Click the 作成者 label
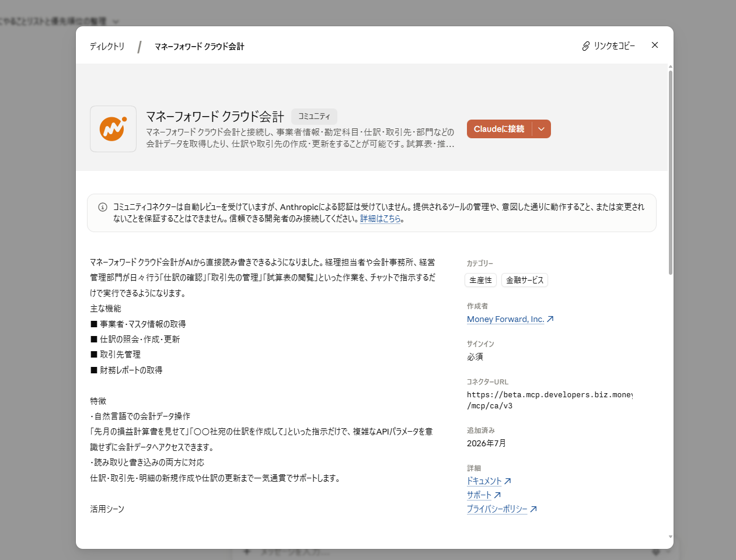 click(x=477, y=306)
